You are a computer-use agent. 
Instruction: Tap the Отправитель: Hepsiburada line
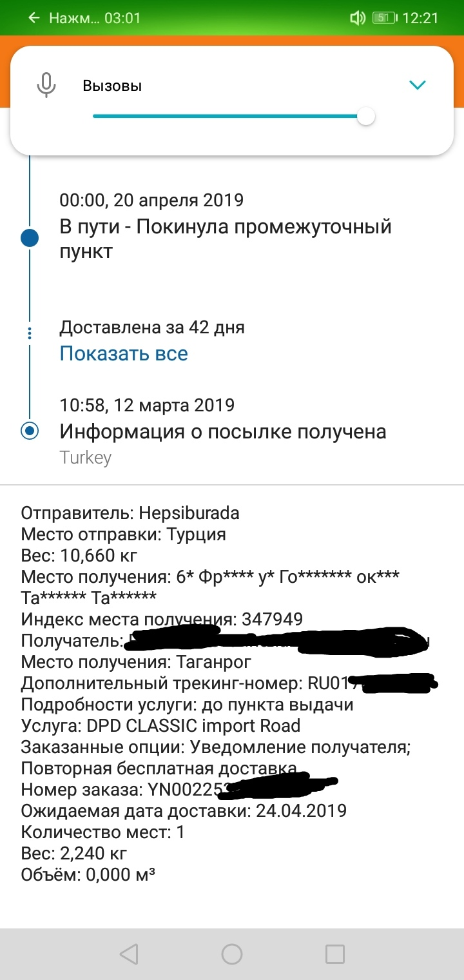(x=130, y=513)
